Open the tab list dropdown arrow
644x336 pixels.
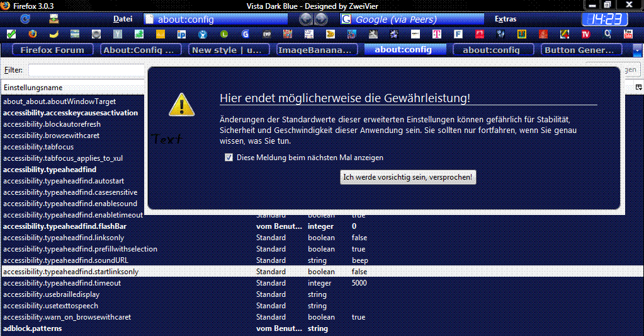637,50
